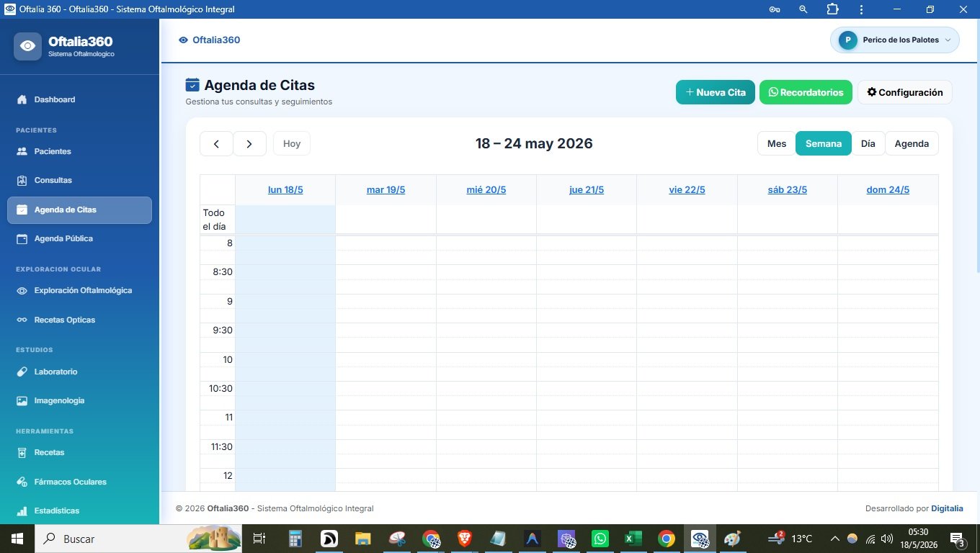
Task: Open Calculator from the taskbar
Action: click(x=295, y=539)
